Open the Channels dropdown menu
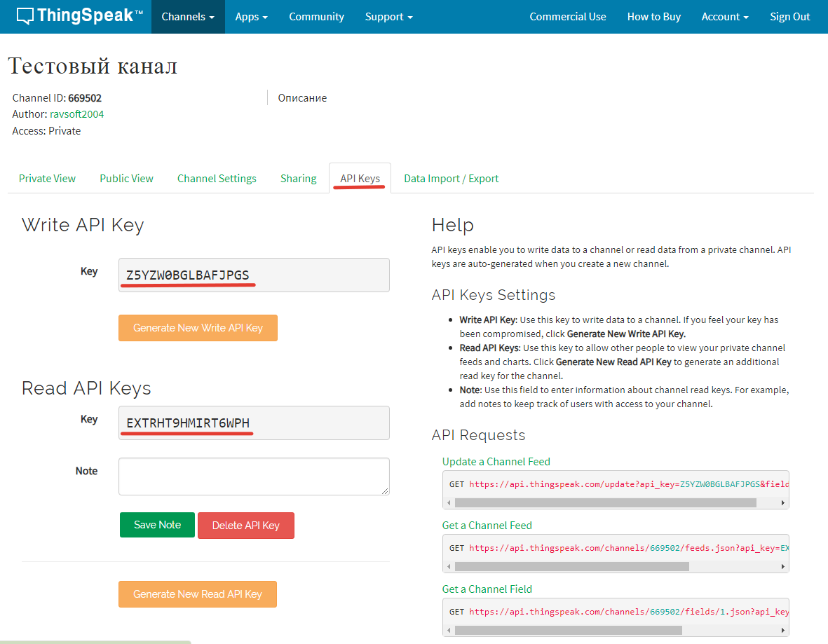 (188, 17)
